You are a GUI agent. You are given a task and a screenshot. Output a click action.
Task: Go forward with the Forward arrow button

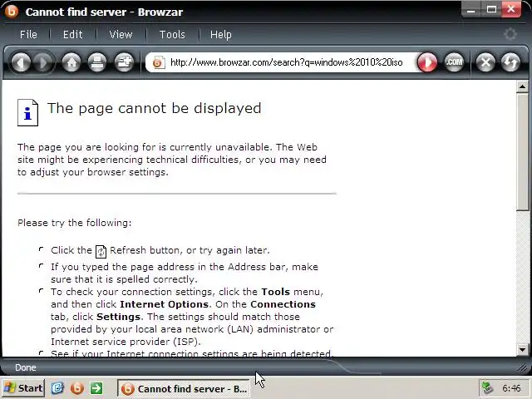(42, 63)
